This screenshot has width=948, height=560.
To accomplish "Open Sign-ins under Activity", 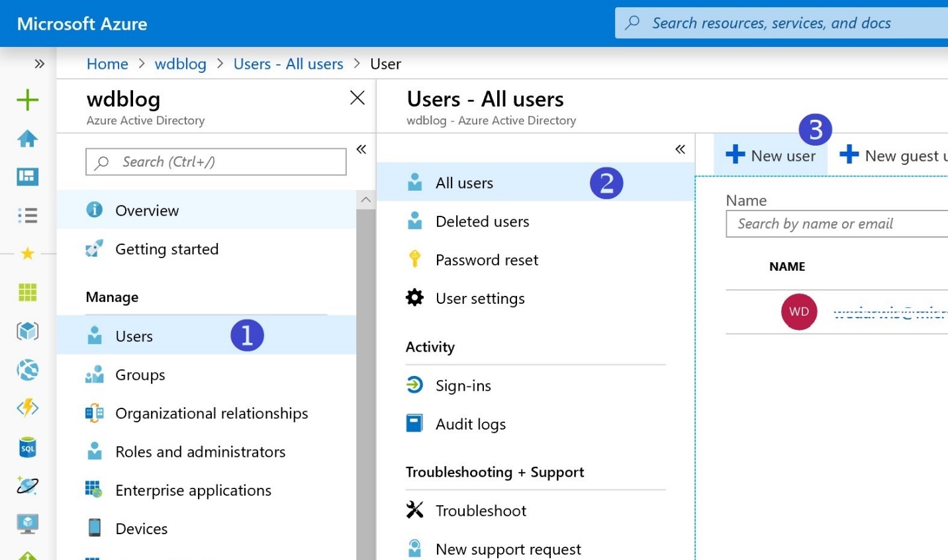I will coord(535,385).
